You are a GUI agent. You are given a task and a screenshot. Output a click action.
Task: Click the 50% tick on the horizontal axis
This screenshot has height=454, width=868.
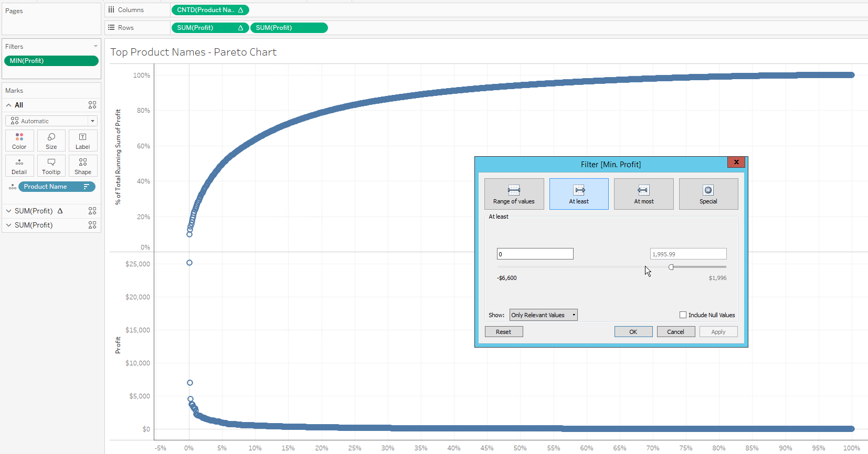520,448
